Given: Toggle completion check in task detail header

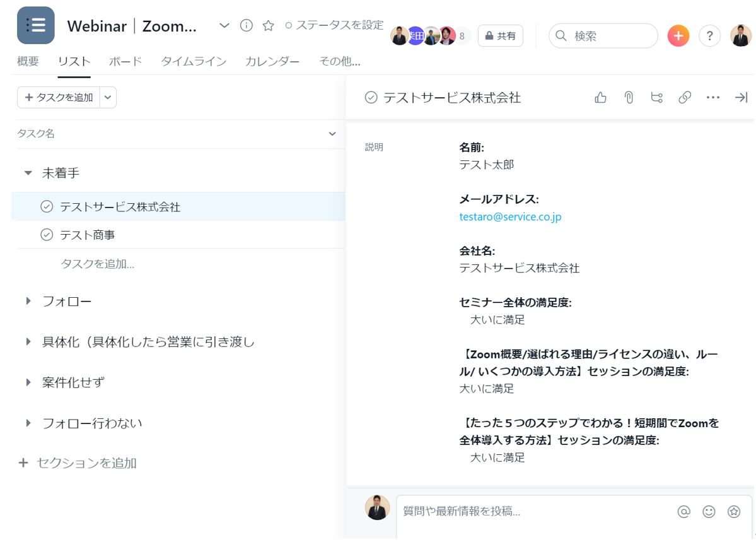Looking at the screenshot, I should point(371,98).
